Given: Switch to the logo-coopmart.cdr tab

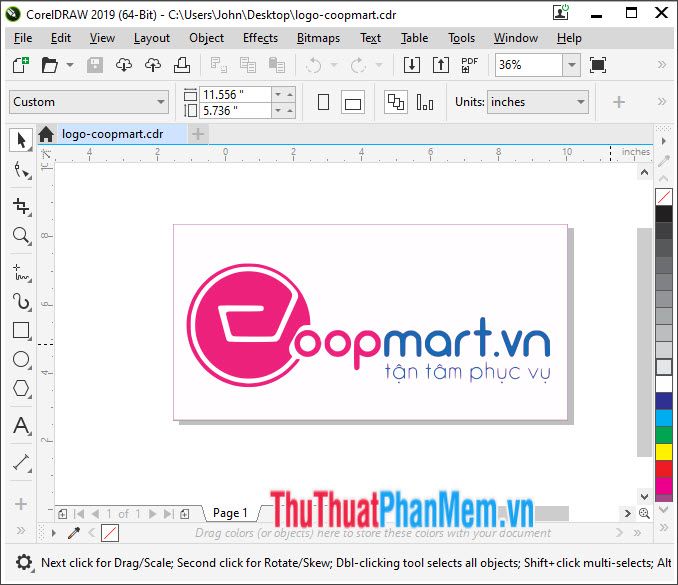Looking at the screenshot, I should click(x=113, y=134).
